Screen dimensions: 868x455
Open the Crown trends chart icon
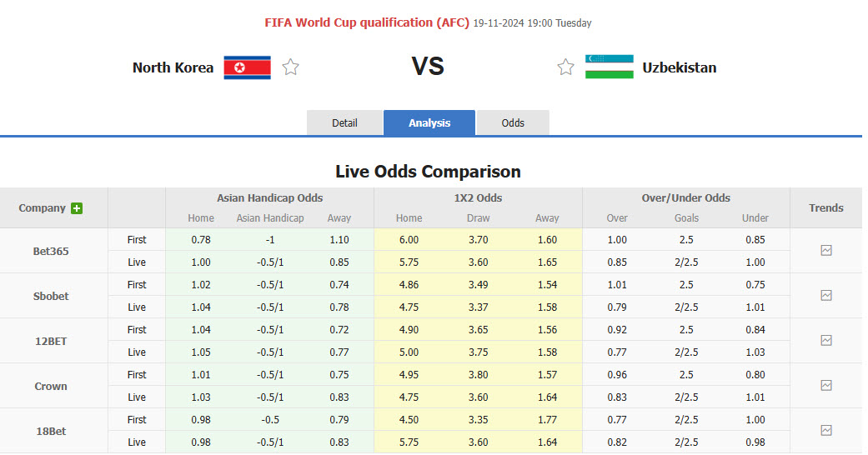click(x=825, y=385)
